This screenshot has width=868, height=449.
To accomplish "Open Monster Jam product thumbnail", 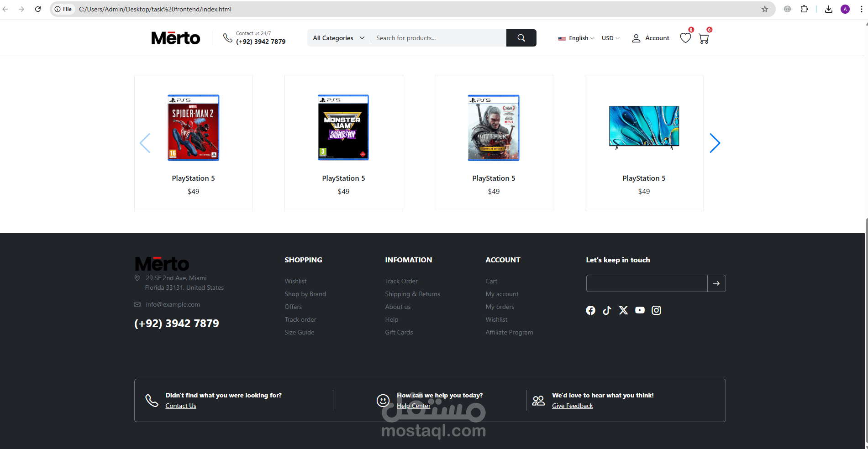I will 343,128.
